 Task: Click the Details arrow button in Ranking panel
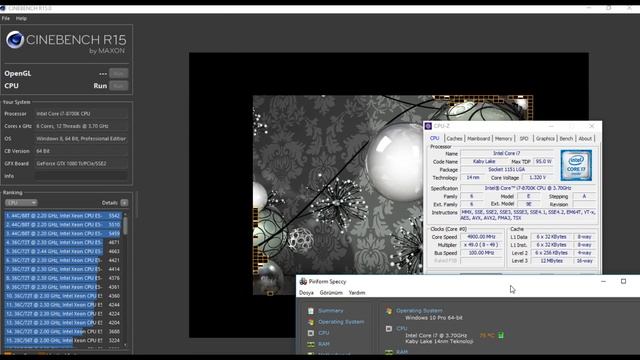[124, 202]
